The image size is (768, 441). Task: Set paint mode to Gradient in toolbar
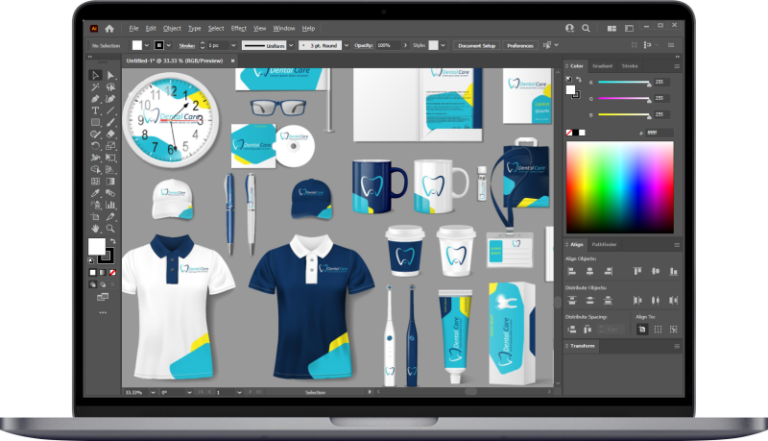(x=102, y=272)
